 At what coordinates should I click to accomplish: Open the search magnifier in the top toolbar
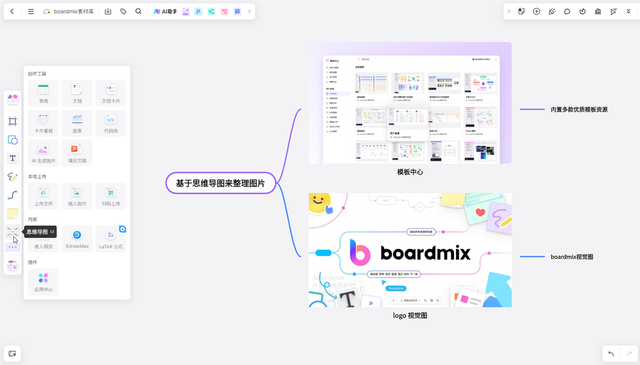point(138,11)
